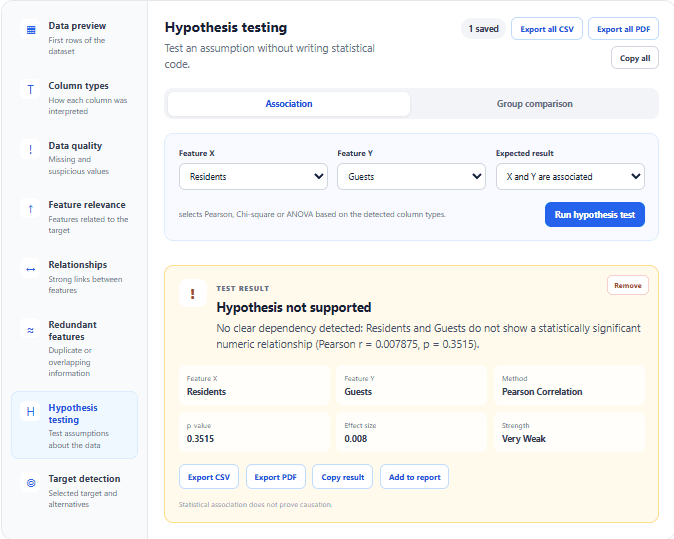Open the Data quality exclamation icon
The width and height of the screenshot is (674, 539).
click(31, 149)
